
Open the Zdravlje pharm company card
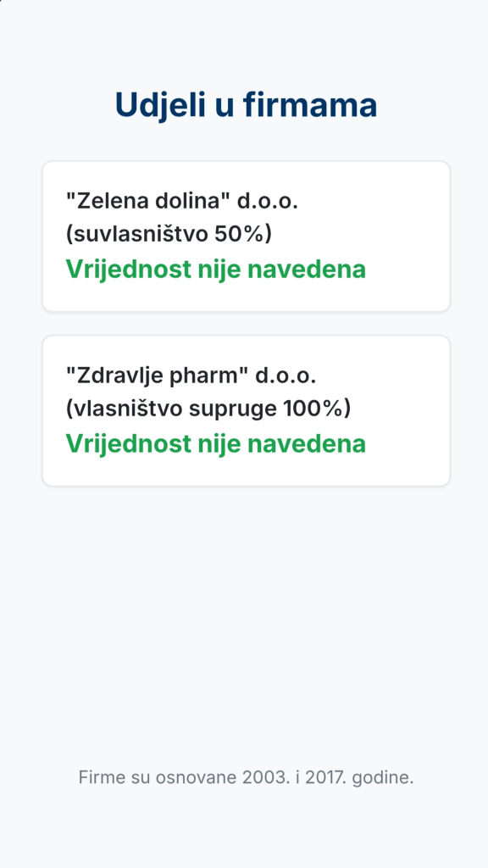pos(247,411)
